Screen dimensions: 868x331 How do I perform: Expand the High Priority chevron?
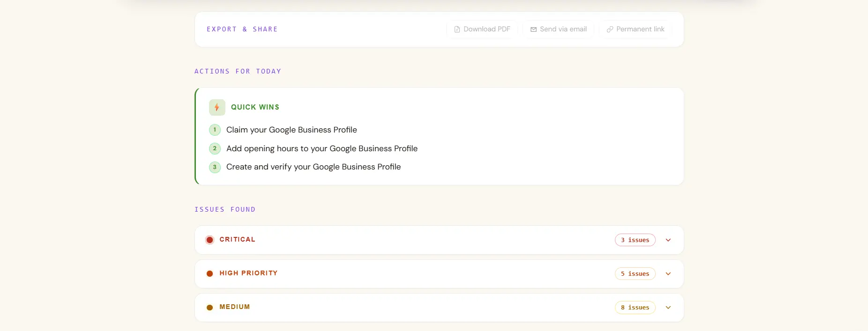click(668, 274)
